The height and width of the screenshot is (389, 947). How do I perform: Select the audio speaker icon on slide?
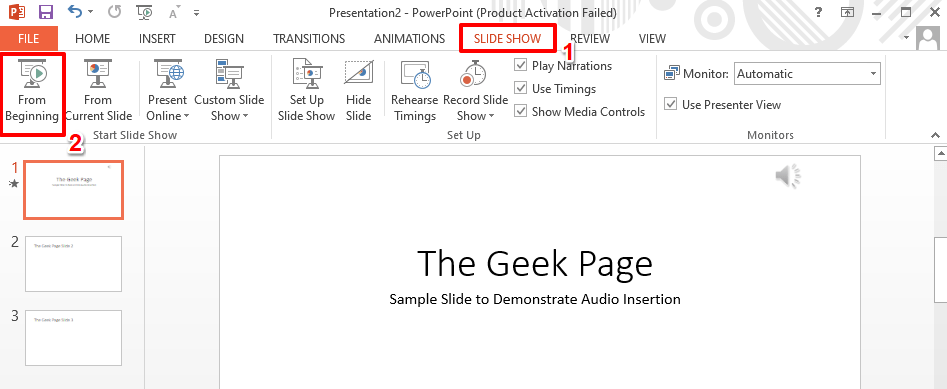point(788,176)
